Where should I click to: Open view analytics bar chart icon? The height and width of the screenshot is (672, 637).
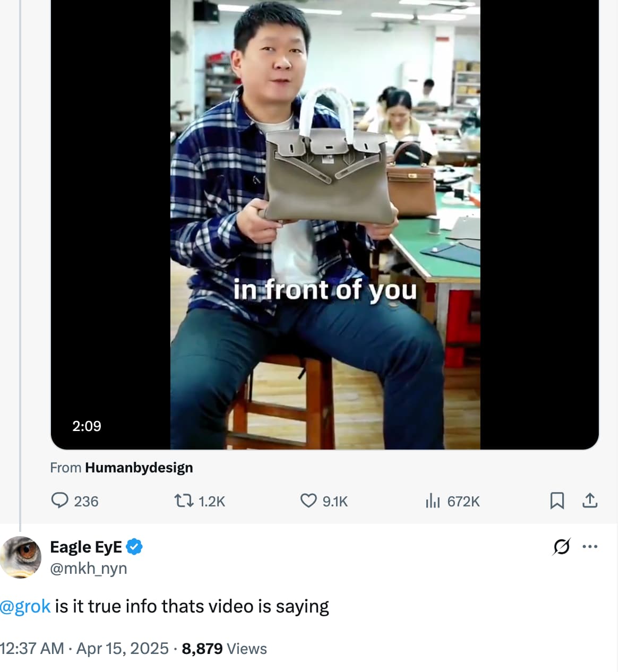[433, 501]
